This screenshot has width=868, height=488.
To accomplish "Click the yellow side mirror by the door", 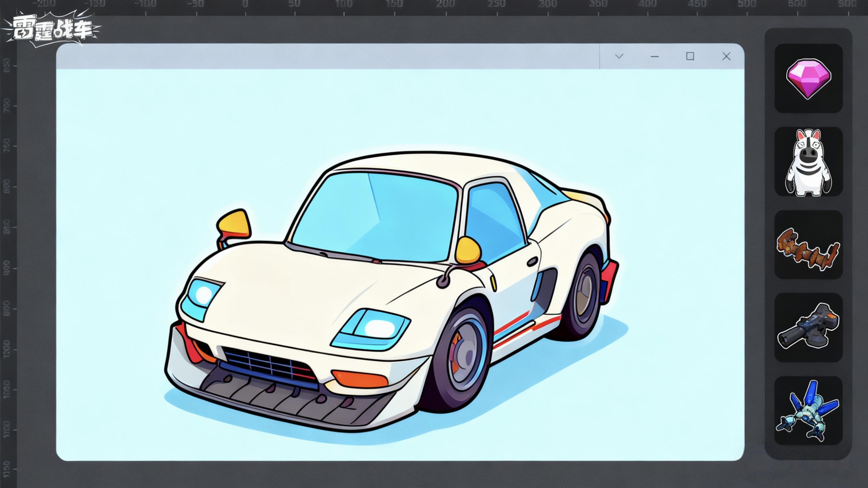I will pos(468,250).
